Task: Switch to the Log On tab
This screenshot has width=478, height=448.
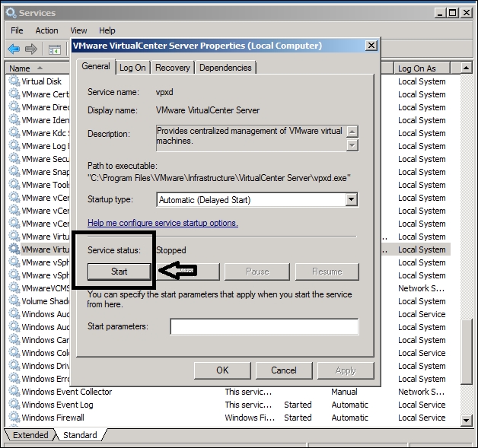Action: pos(132,68)
